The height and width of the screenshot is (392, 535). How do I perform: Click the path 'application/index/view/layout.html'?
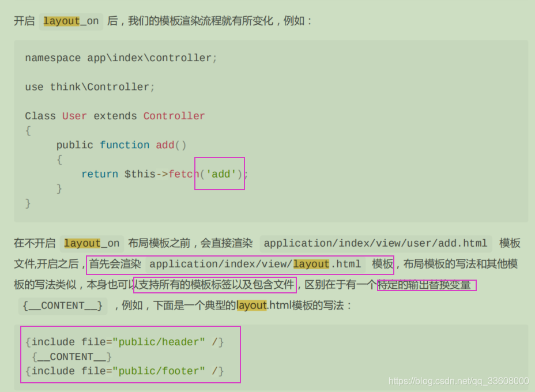pos(255,264)
